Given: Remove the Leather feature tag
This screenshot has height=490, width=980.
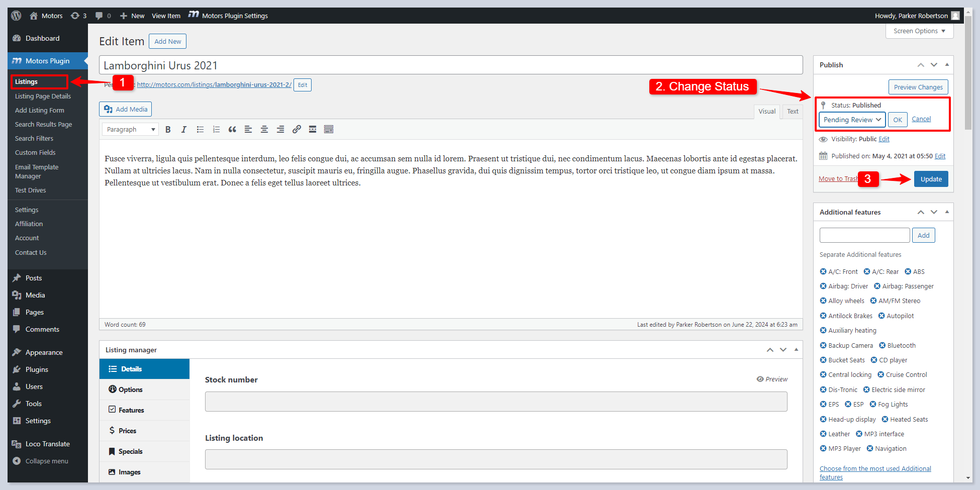Looking at the screenshot, I should [x=823, y=434].
